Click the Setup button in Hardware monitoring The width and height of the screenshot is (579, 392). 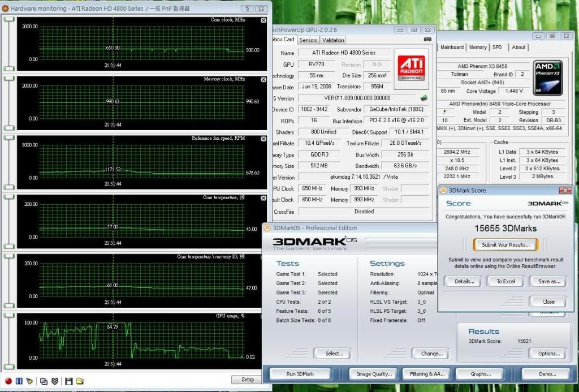coord(248,380)
